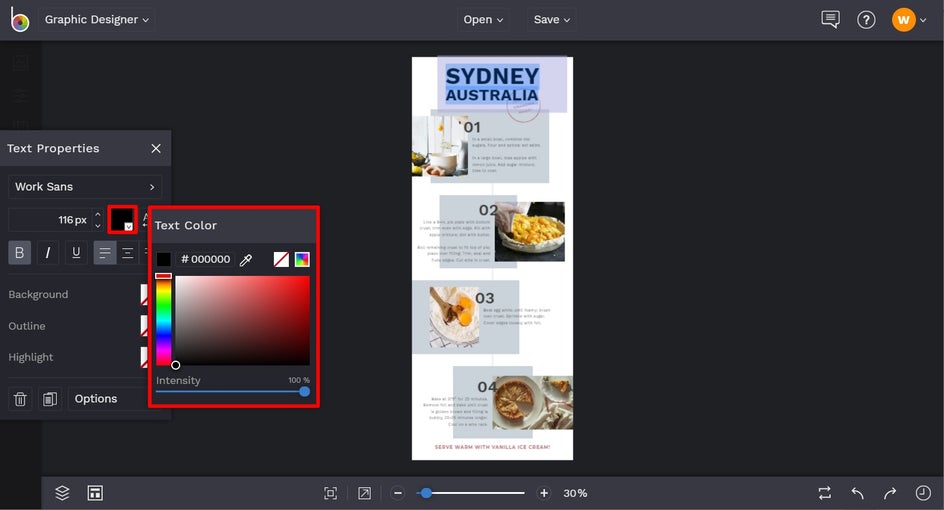Increase font size with up arrow
944x510 pixels.
point(98,214)
